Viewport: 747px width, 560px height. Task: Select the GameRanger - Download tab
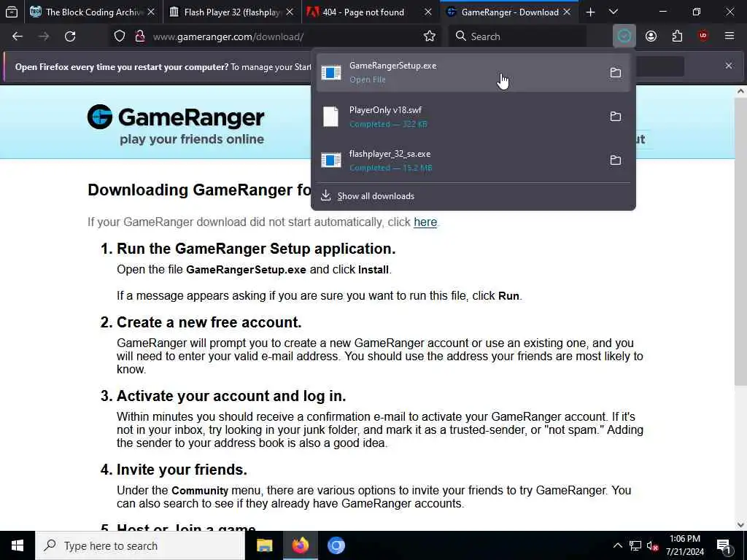click(509, 12)
